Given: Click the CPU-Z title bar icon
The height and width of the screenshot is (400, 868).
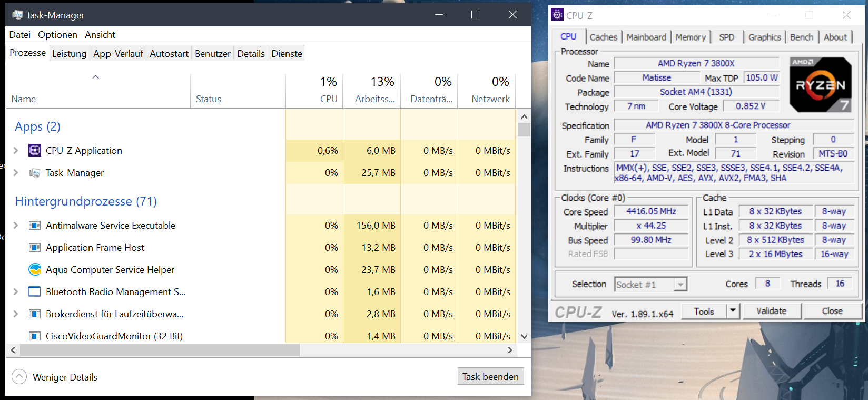Looking at the screenshot, I should click(x=557, y=15).
